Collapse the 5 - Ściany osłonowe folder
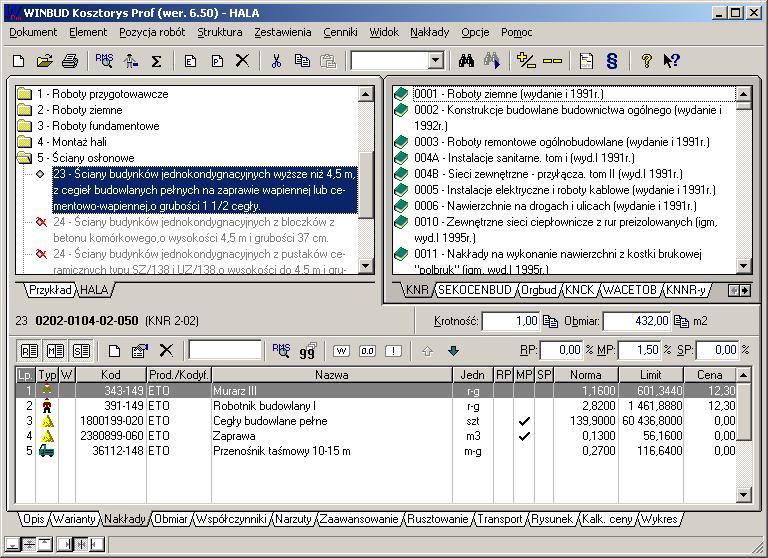 click(24, 158)
